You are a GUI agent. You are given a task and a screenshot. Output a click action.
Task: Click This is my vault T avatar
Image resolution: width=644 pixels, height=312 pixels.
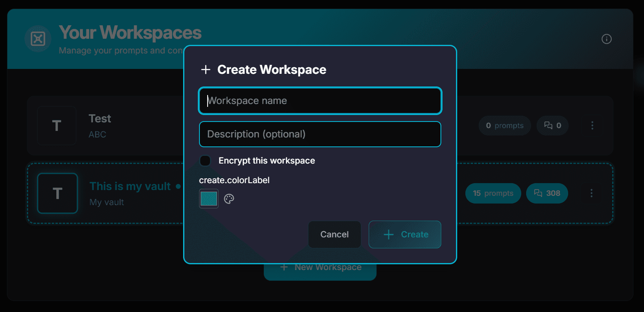58,193
